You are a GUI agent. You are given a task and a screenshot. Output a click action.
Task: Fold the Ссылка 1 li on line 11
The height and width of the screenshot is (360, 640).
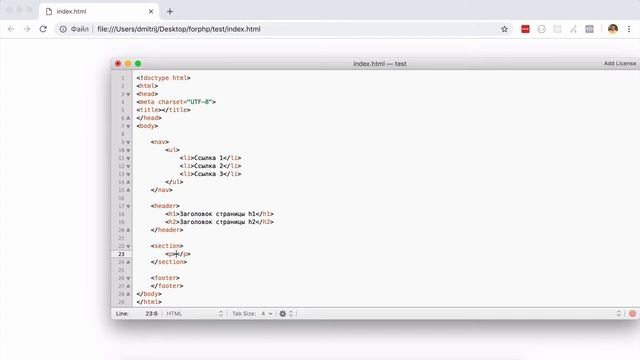point(128,158)
